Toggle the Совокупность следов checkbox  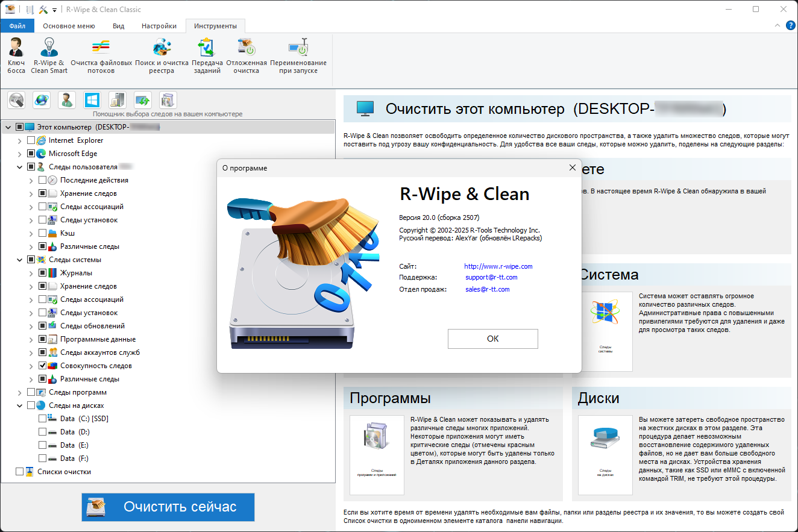pyautogui.click(x=43, y=366)
